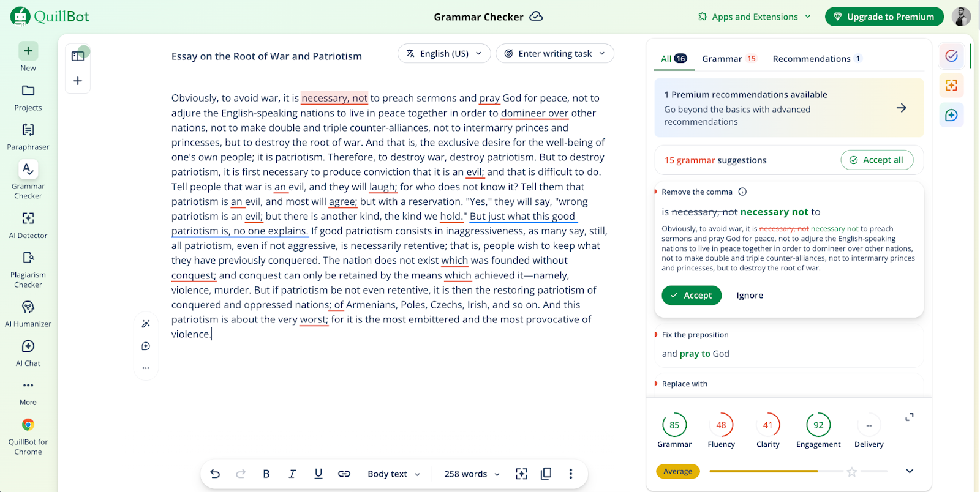Click Upgrade to Premium button
The height and width of the screenshot is (492, 980).
pos(884,17)
